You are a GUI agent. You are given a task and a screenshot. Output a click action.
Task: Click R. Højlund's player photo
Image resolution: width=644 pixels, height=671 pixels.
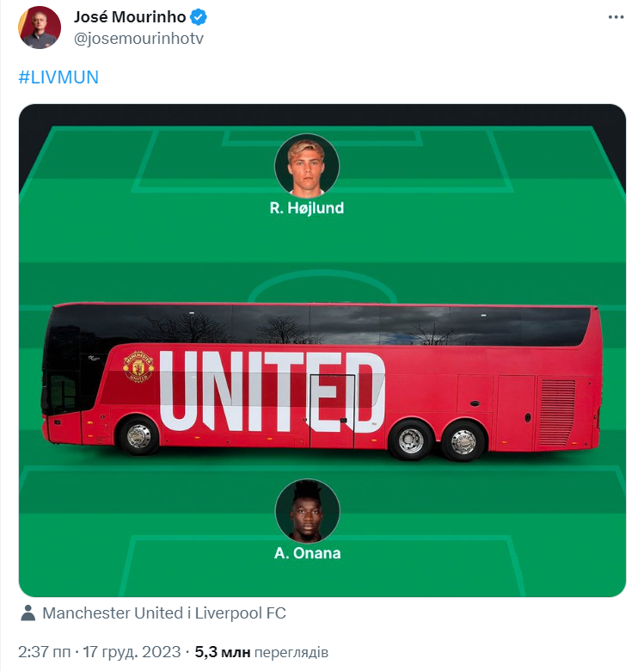pos(307,166)
